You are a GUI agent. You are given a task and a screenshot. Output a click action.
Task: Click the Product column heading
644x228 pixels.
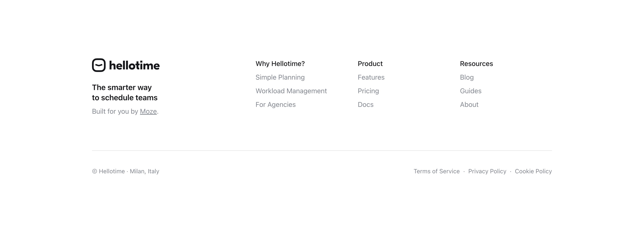[x=370, y=64]
